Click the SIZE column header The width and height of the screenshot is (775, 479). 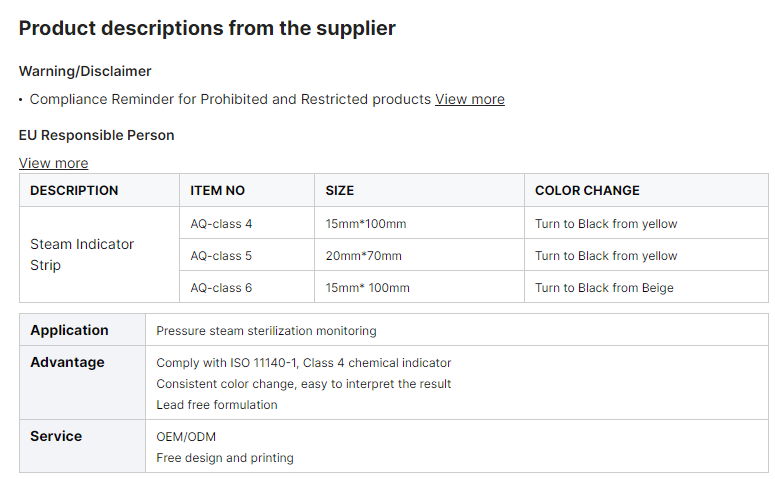[x=420, y=190]
